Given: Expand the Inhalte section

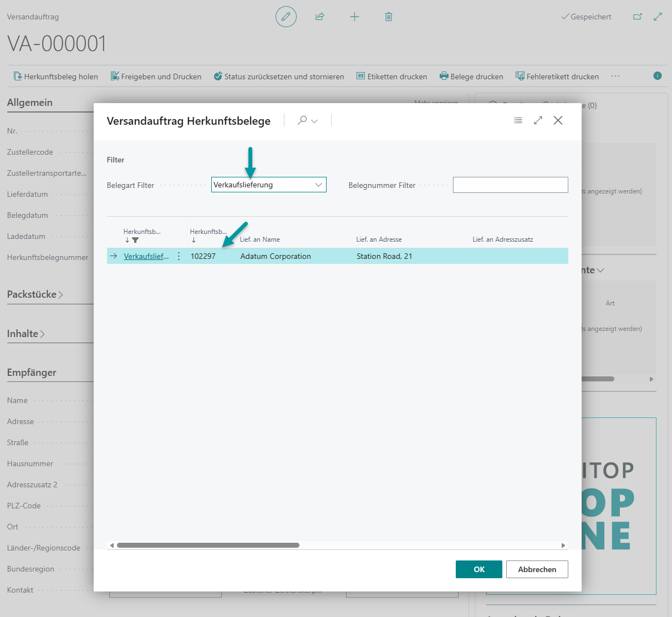Looking at the screenshot, I should click(x=26, y=334).
